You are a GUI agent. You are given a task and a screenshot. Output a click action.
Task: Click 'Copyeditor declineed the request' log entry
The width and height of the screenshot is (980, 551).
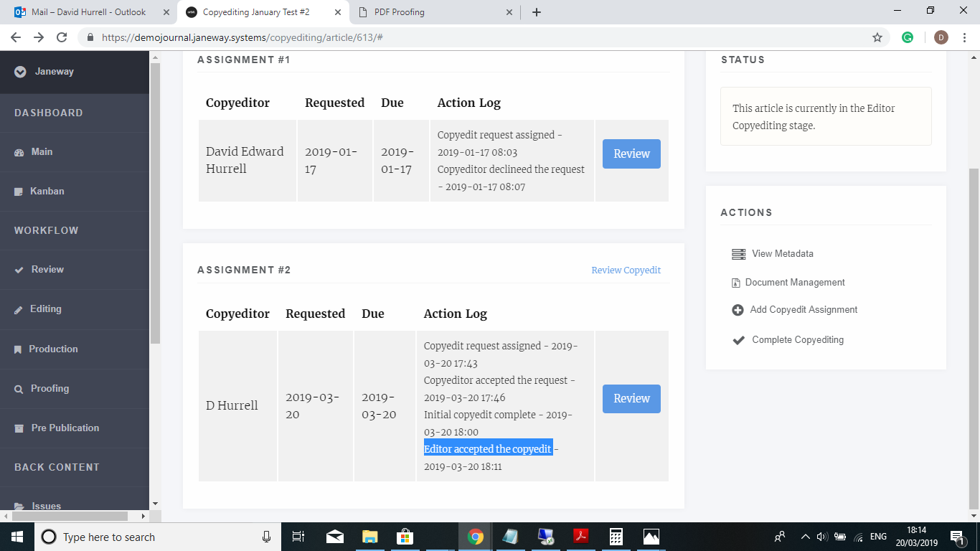pos(511,169)
